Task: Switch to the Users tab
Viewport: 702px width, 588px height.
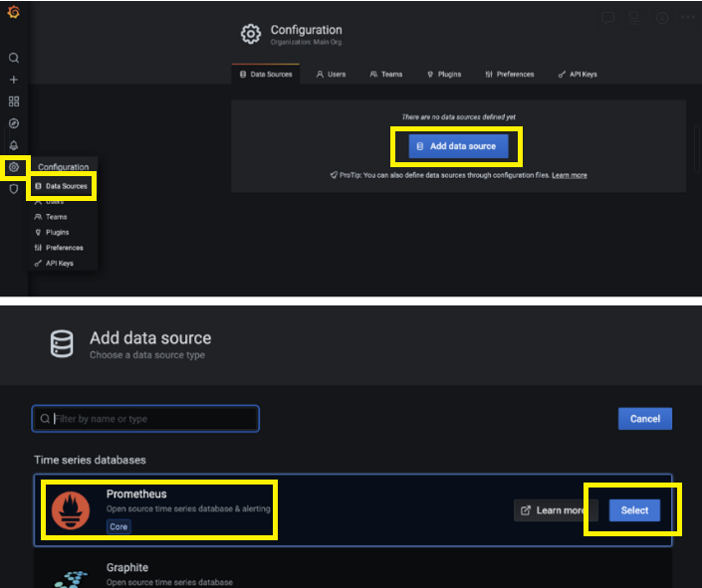Action: coord(331,75)
